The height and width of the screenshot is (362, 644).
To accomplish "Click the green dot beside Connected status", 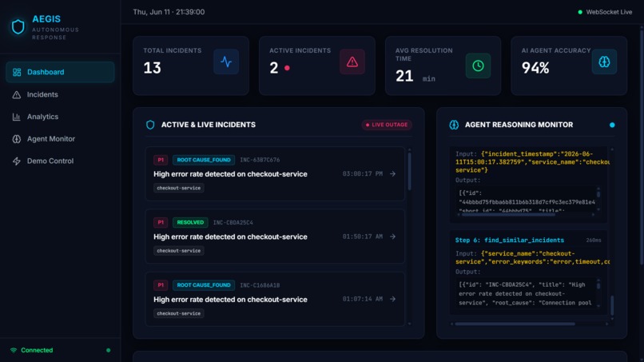I will (109, 351).
